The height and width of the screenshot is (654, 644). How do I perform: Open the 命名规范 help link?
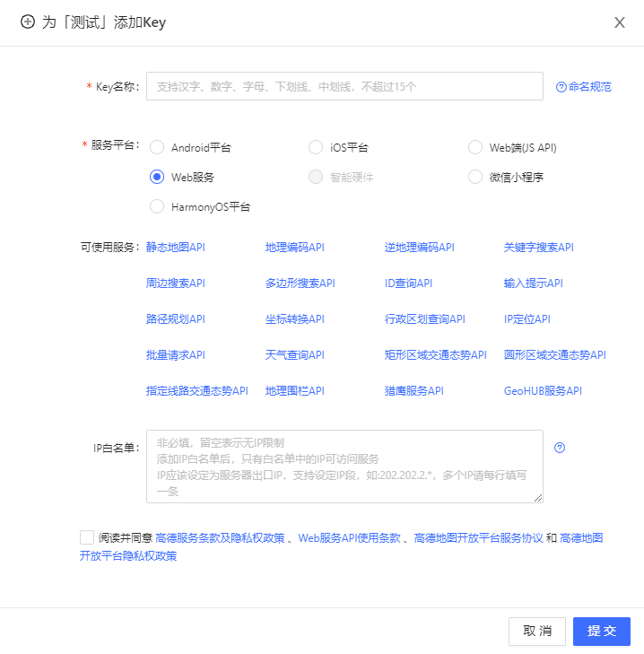click(584, 87)
